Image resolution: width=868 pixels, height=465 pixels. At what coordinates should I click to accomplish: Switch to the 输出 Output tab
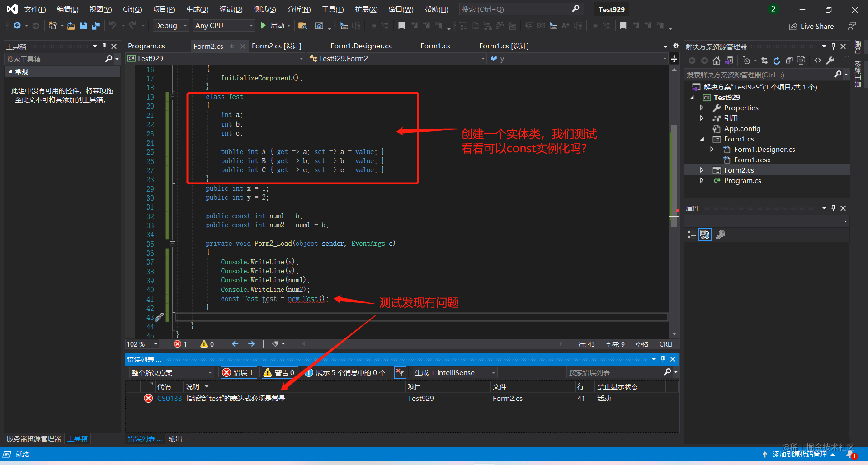pos(175,438)
